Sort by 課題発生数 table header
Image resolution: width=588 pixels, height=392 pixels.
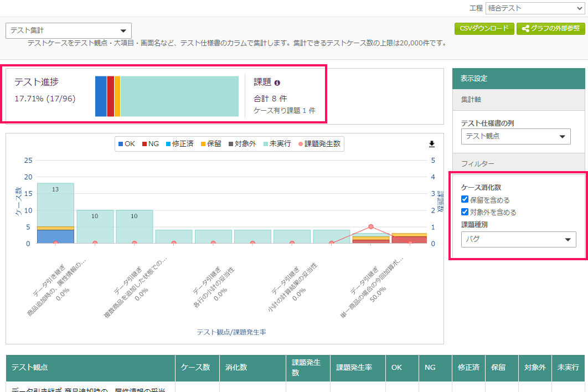click(x=308, y=368)
